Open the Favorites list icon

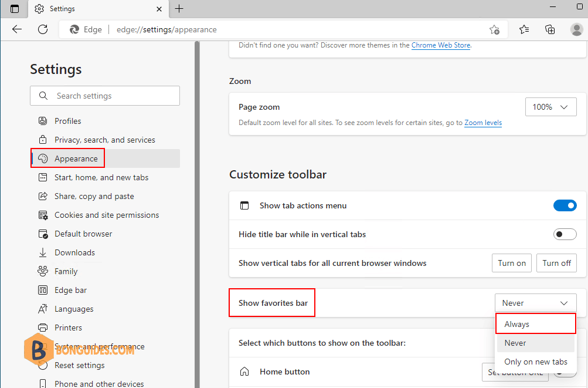[524, 29]
